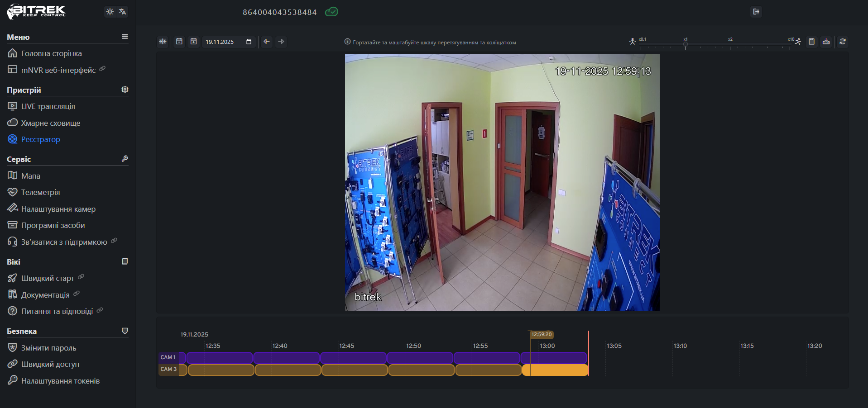Click the download recording icon
The height and width of the screenshot is (408, 868).
click(826, 42)
